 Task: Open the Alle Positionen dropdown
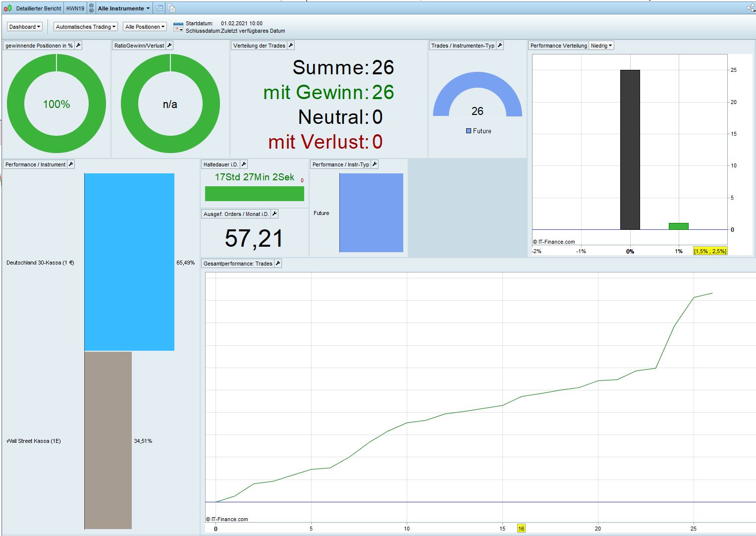[145, 27]
